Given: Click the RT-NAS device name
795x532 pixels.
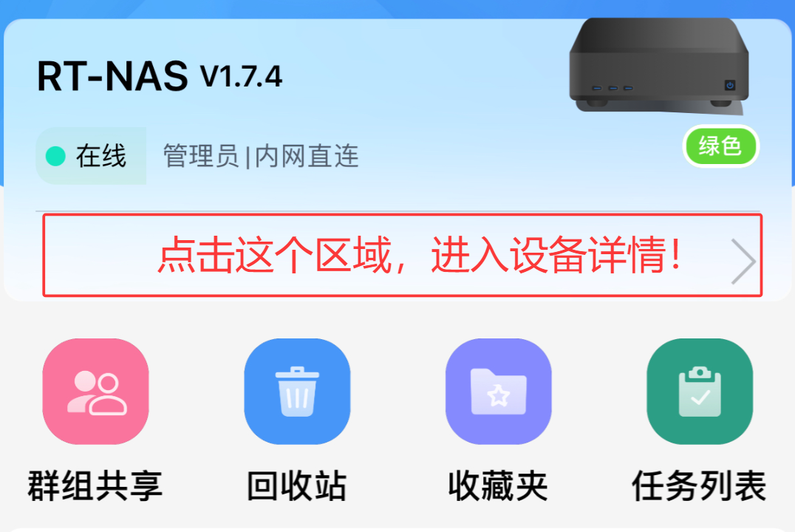Looking at the screenshot, I should click(x=112, y=77).
